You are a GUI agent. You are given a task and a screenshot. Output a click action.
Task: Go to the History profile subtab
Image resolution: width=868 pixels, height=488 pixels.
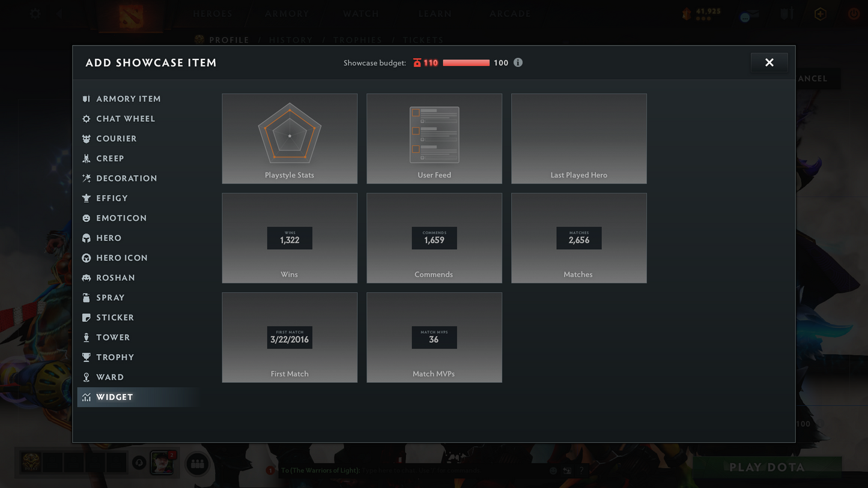pyautogui.click(x=291, y=40)
